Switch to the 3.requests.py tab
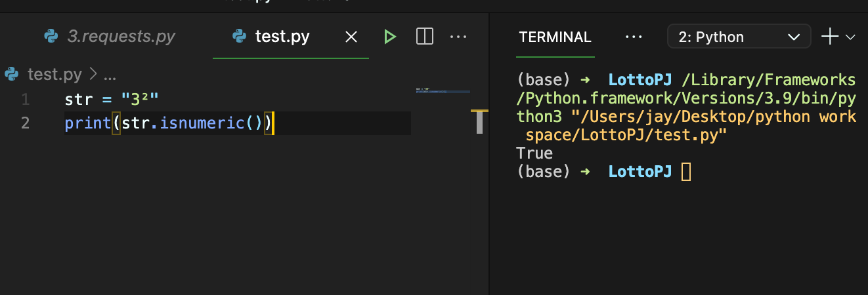 point(121,37)
